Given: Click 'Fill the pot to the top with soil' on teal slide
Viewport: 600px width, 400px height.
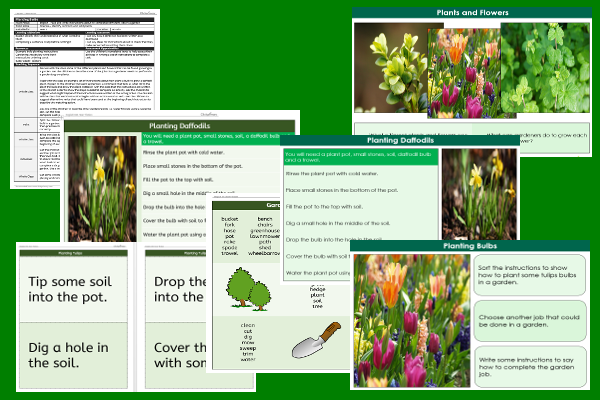Looking at the screenshot, I should coord(324,207).
